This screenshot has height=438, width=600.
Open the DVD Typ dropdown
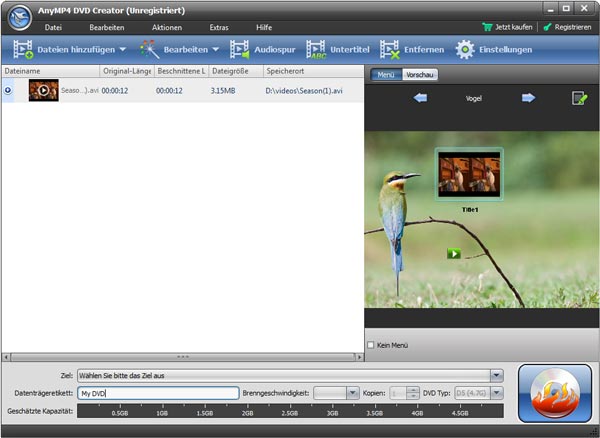click(497, 393)
